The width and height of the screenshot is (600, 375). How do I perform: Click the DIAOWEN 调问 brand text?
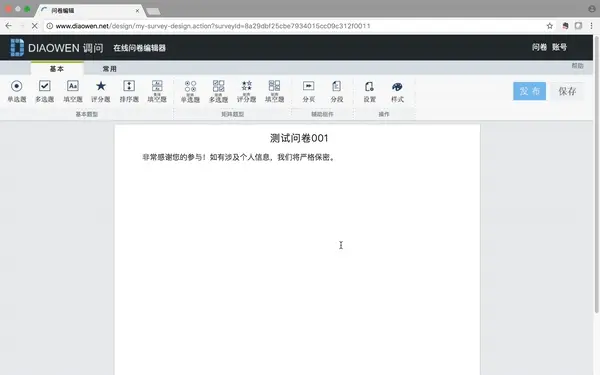(x=66, y=48)
